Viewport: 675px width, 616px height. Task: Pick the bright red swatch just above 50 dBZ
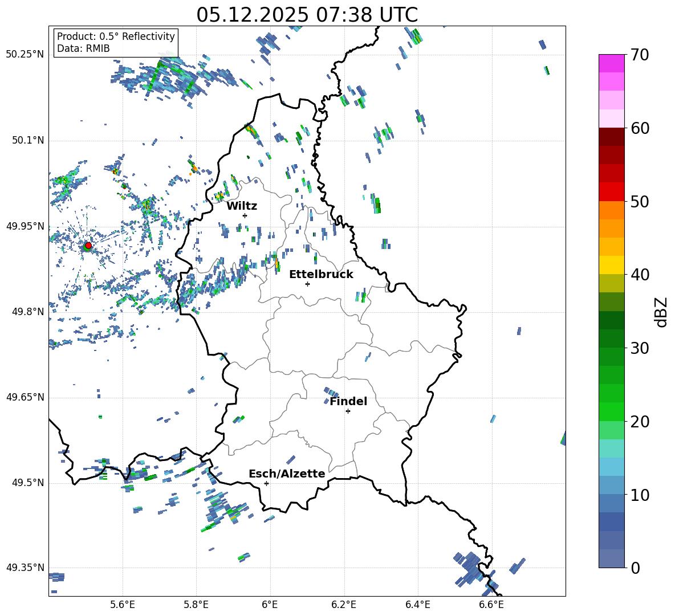tap(612, 192)
